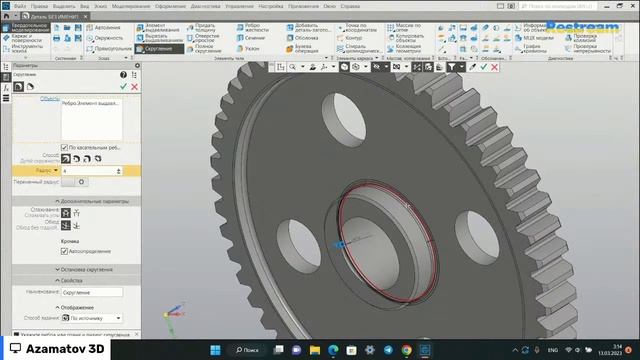Viewport: 640px width, 360px height.
Task: Switch to Инструменты эскиза toolset
Action: tap(23, 49)
